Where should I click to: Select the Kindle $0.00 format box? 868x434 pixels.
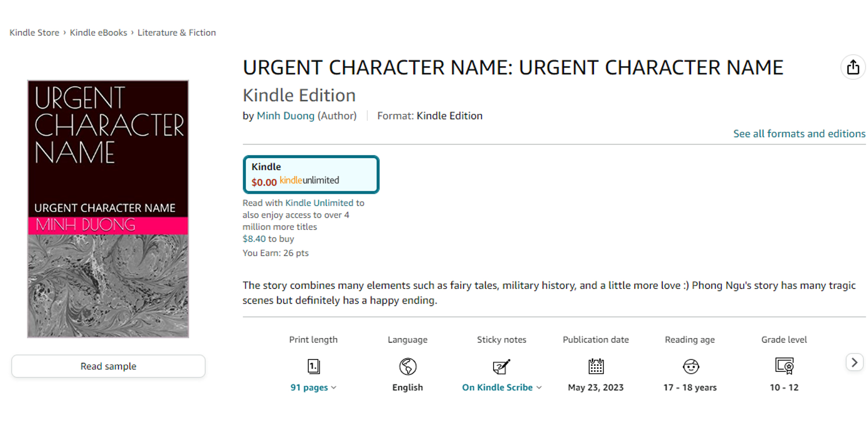click(x=311, y=174)
